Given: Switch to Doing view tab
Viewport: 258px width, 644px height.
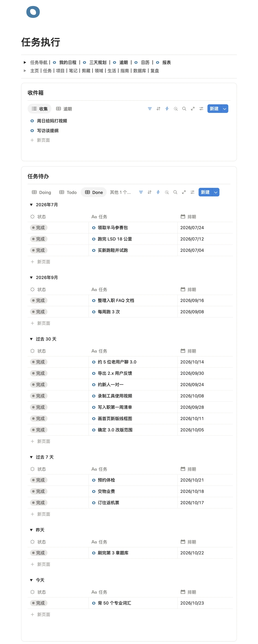Looking at the screenshot, I should pyautogui.click(x=41, y=192).
